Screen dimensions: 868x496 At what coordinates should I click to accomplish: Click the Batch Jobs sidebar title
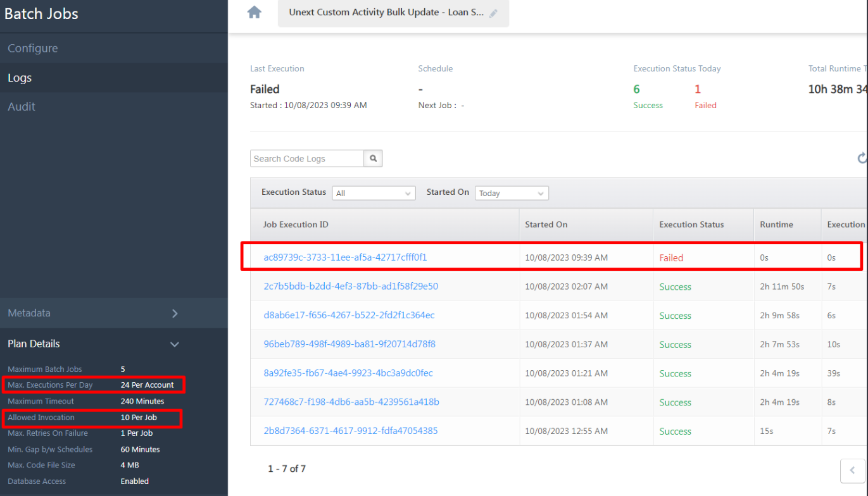(41, 14)
